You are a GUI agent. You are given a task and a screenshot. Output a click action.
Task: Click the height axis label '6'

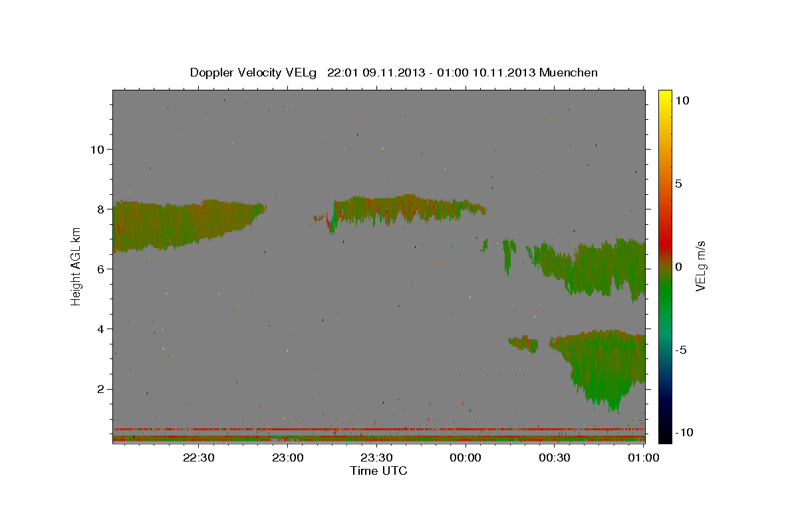[100, 269]
